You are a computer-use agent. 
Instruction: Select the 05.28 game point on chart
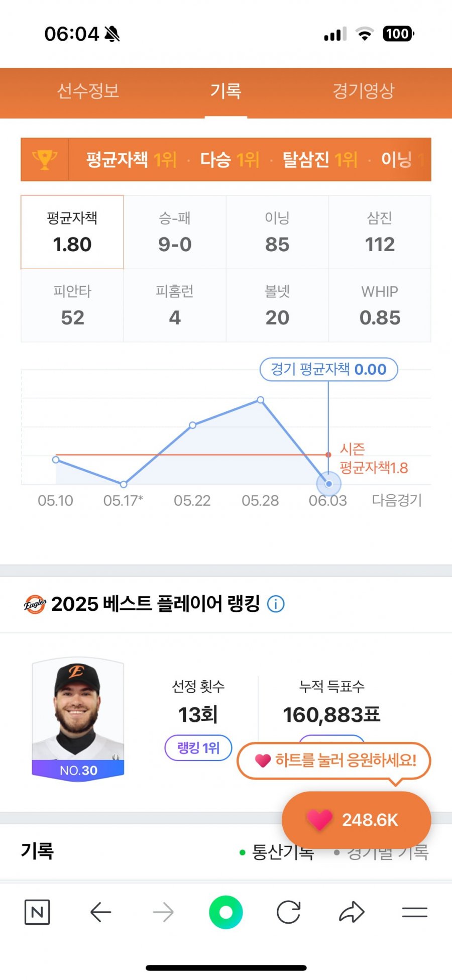[260, 400]
